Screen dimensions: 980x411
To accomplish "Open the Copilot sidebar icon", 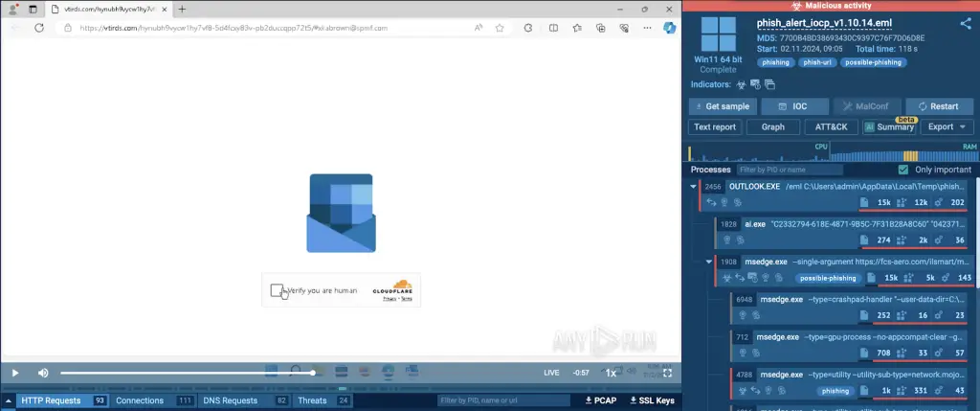I will pos(669,28).
